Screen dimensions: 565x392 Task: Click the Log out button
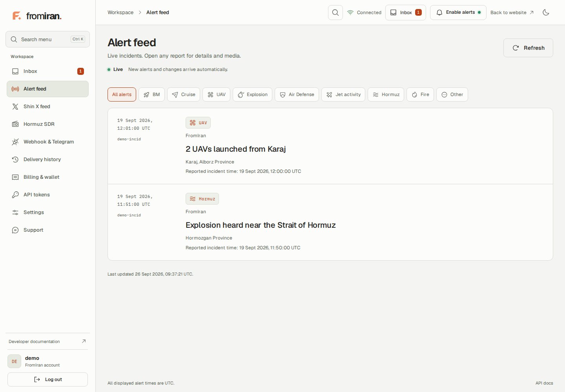(47, 379)
